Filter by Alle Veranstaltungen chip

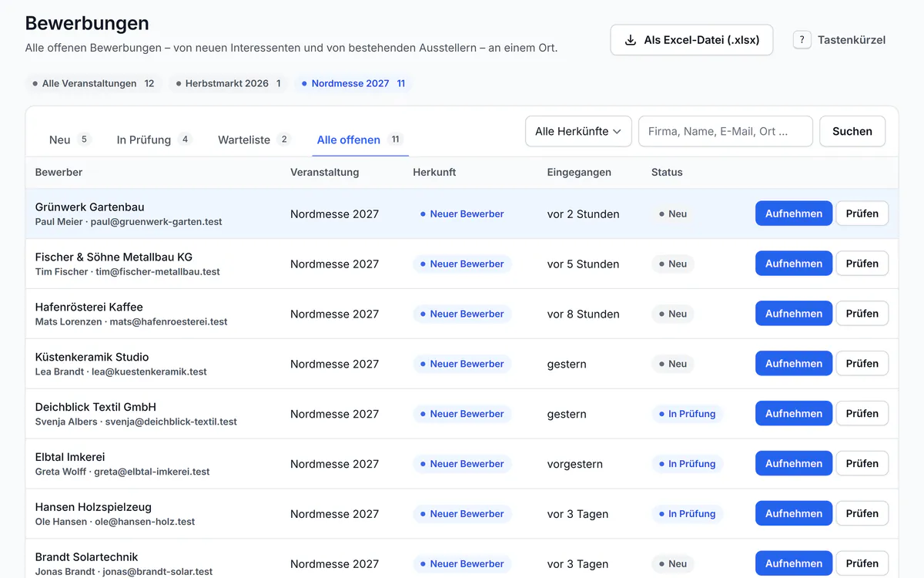click(93, 83)
